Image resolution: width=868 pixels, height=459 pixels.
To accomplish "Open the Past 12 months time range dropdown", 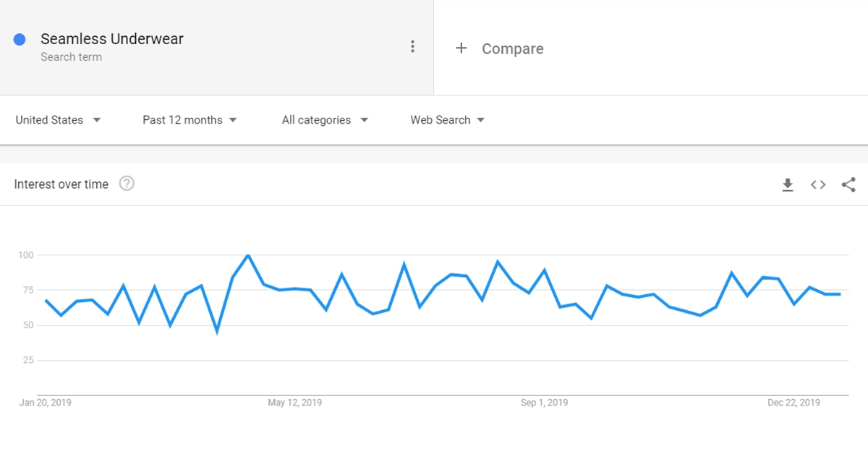I will [x=190, y=120].
